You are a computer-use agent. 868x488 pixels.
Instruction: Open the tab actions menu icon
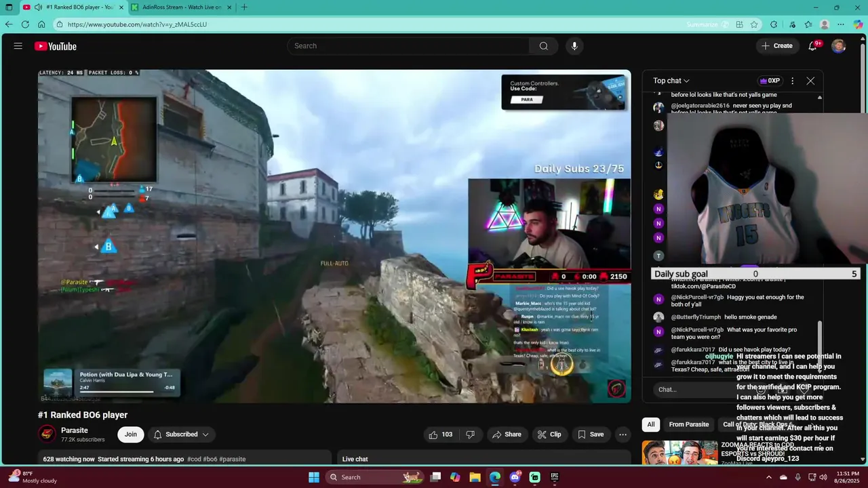9,7
